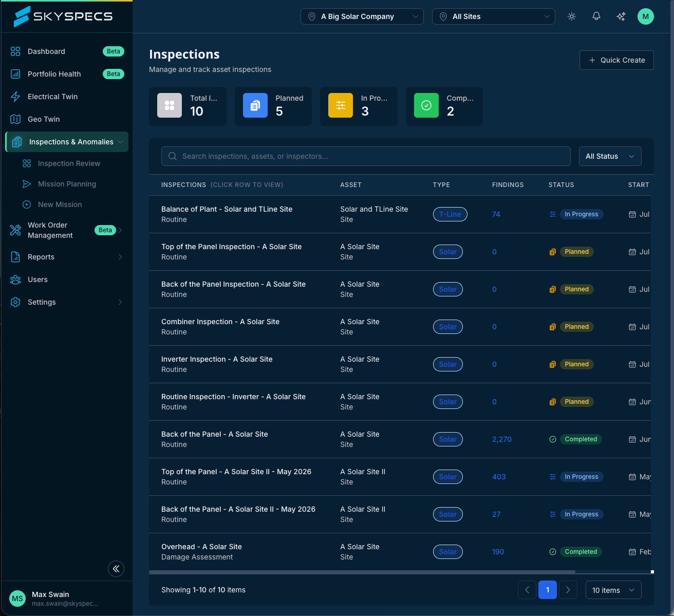Click the Dashboard grid icon
Image resolution: width=674 pixels, height=616 pixels.
click(x=15, y=51)
